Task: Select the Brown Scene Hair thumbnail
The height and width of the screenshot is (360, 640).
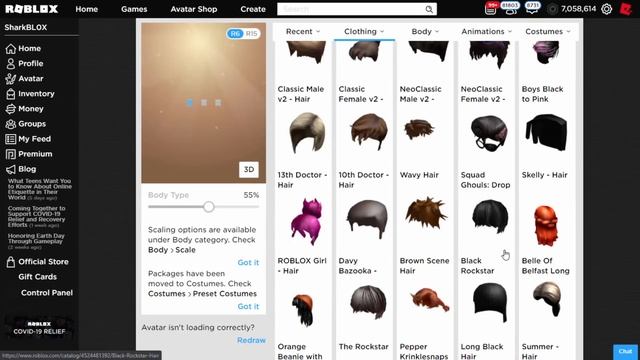Action: [x=425, y=213]
